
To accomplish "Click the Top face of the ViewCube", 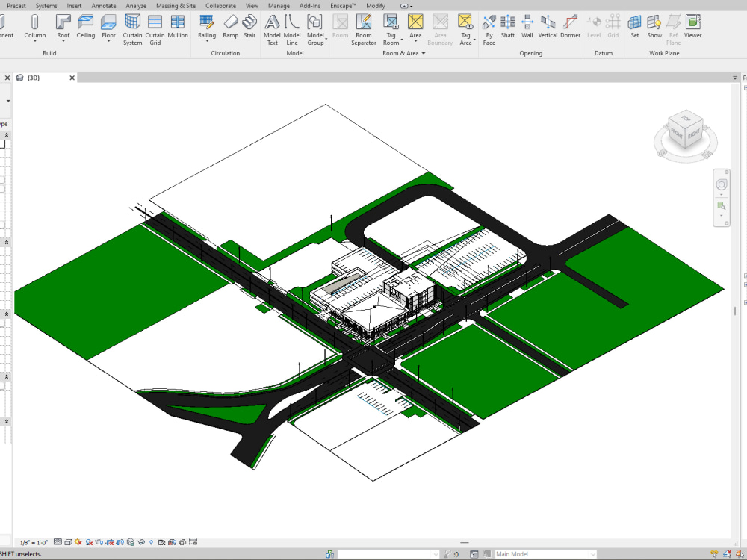I will 686,121.
